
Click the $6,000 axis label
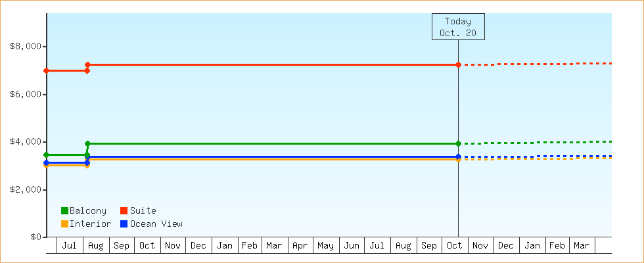26,94
